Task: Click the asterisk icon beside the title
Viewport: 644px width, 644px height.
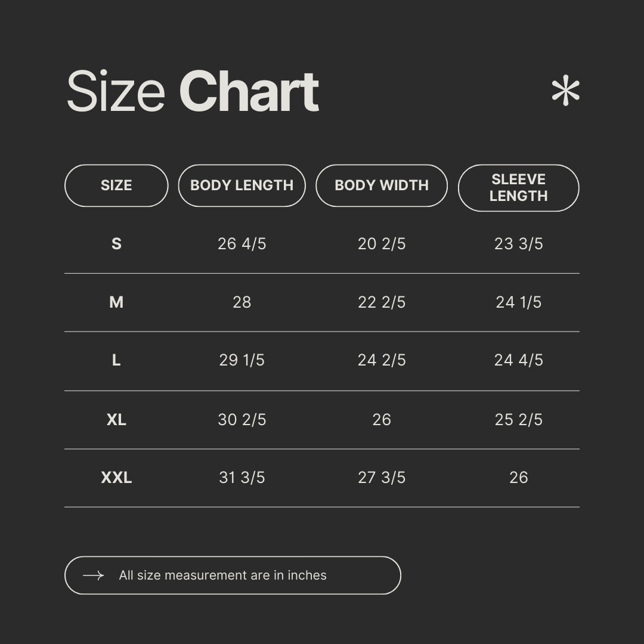Action: 565,92
